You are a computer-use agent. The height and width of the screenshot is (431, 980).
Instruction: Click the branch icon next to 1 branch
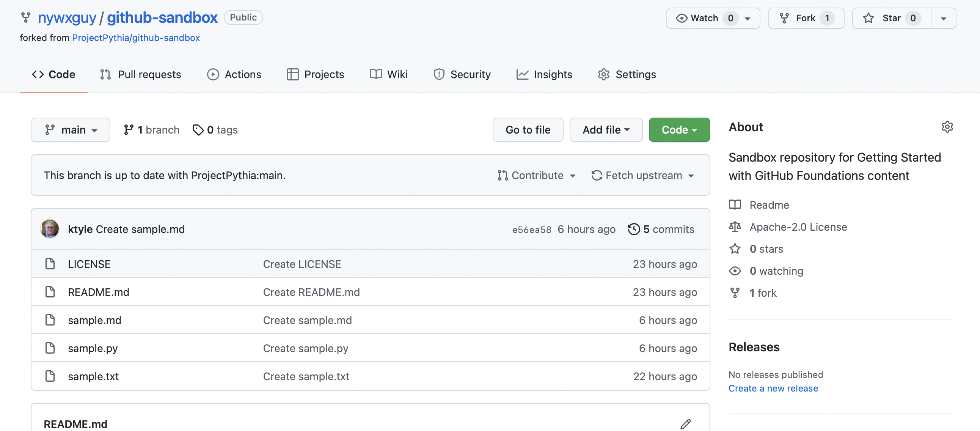[x=129, y=130]
